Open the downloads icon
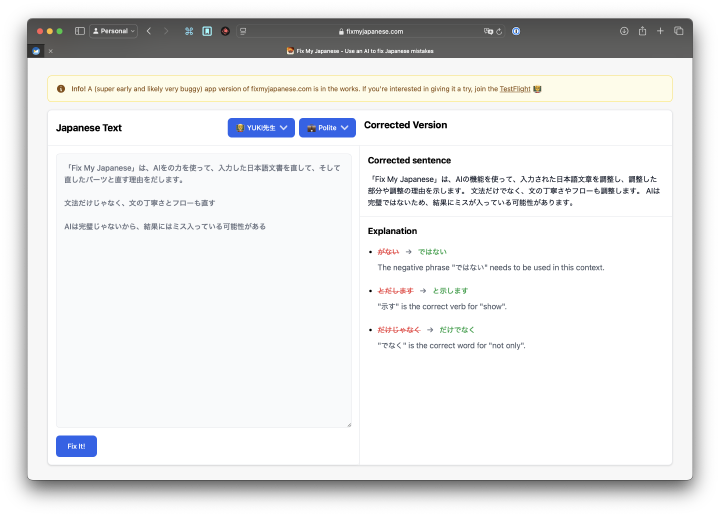The height and width of the screenshot is (516, 720). (624, 31)
